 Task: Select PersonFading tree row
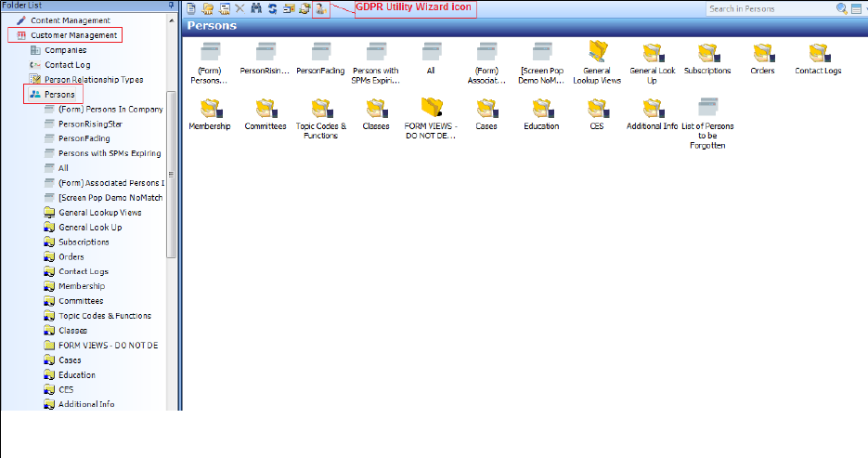pos(84,138)
